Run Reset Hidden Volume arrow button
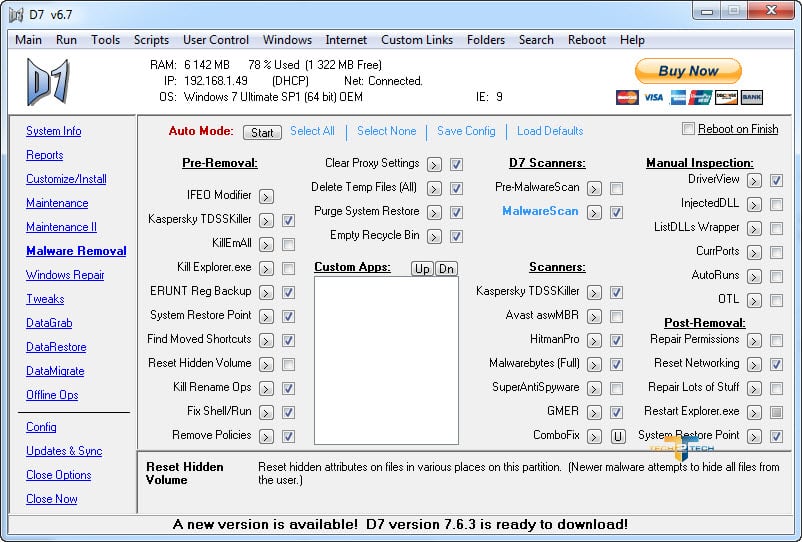The height and width of the screenshot is (542, 802). pyautogui.click(x=266, y=365)
